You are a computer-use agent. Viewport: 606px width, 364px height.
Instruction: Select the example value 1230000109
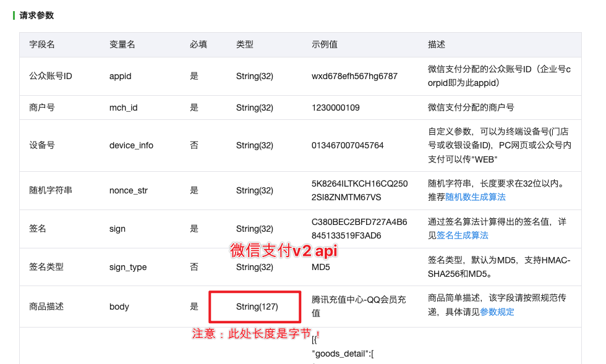tap(335, 108)
